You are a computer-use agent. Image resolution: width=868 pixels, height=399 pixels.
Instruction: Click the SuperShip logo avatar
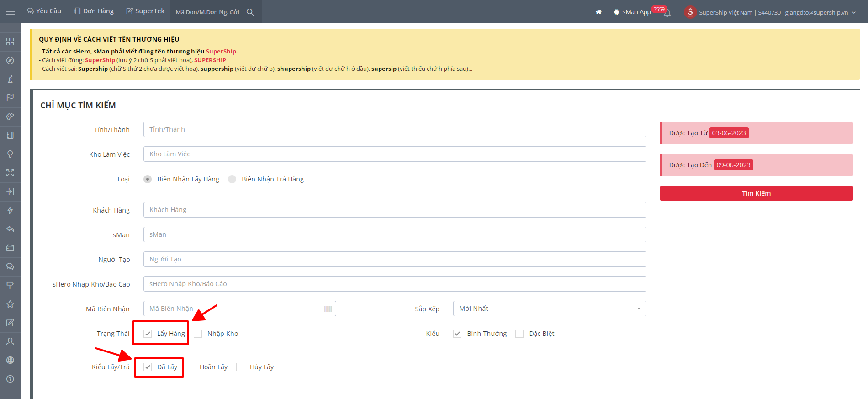690,12
